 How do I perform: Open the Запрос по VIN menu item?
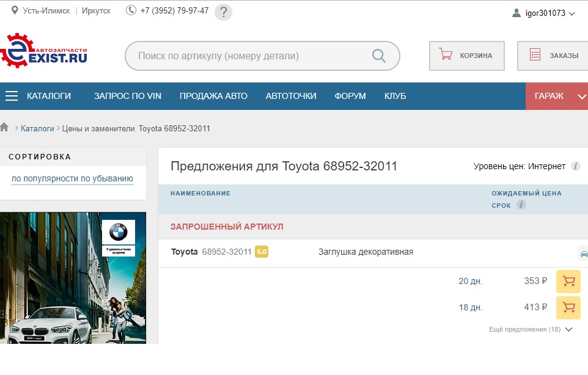tap(127, 96)
